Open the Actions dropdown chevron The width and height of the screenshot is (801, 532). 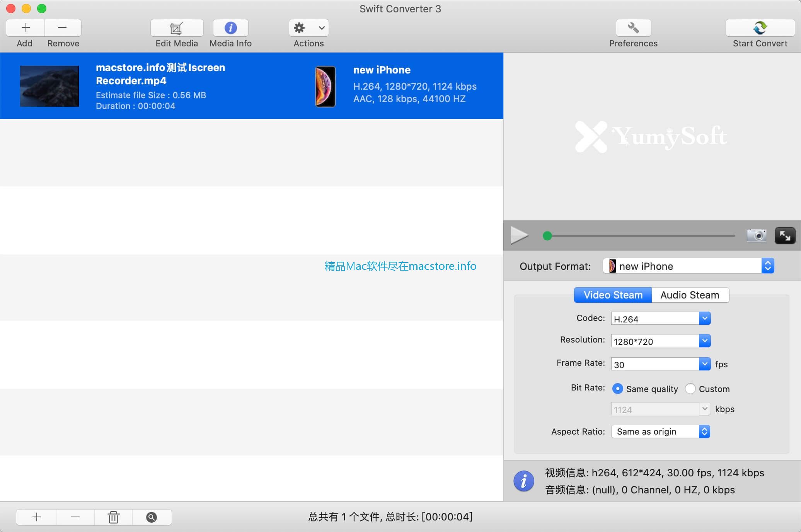tap(321, 27)
